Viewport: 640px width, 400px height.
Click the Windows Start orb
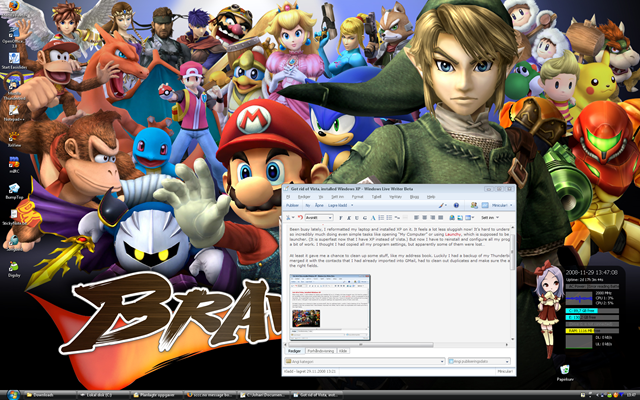pyautogui.click(x=12, y=394)
